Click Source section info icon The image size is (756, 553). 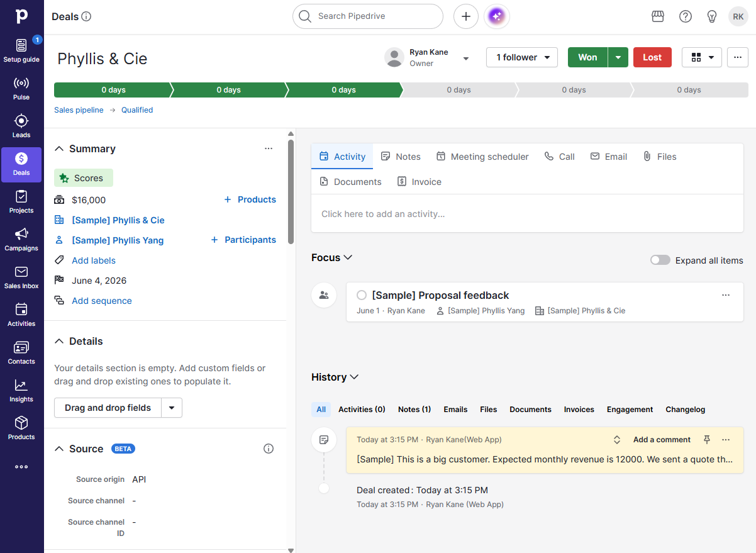pos(269,449)
